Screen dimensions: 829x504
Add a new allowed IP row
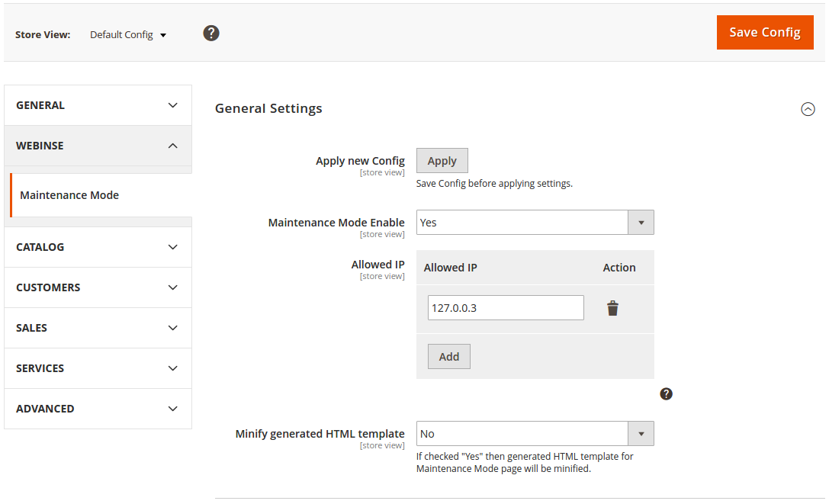click(449, 357)
